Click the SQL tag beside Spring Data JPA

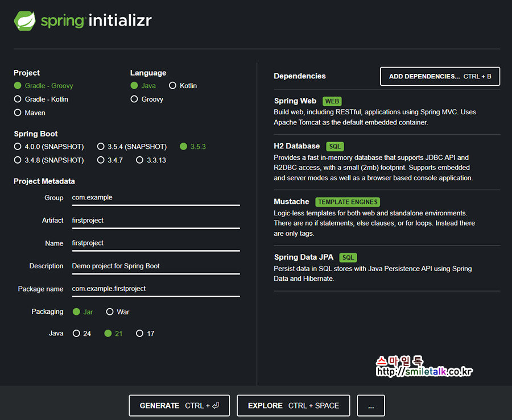(x=348, y=257)
